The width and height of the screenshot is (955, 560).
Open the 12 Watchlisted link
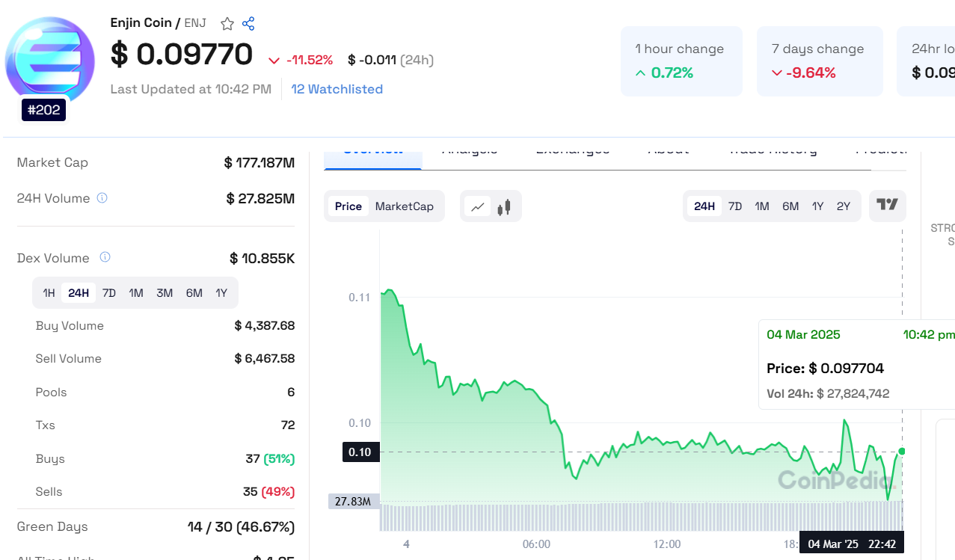[337, 89]
